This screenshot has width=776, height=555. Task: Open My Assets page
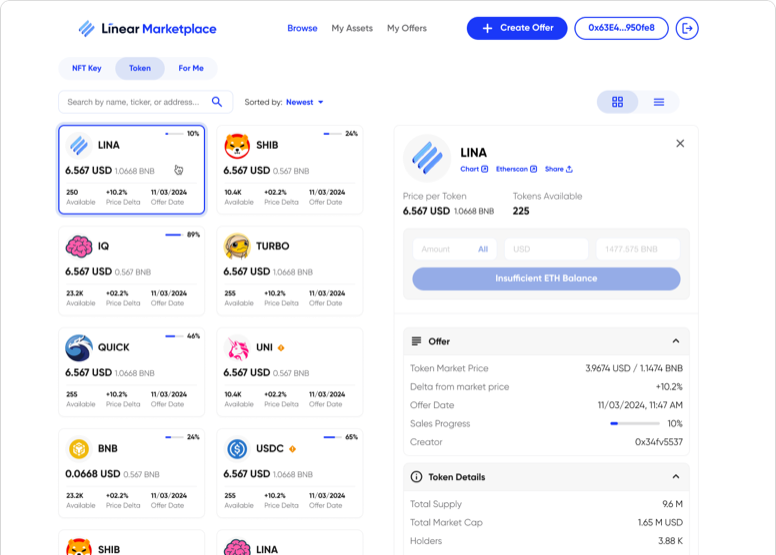pos(352,28)
